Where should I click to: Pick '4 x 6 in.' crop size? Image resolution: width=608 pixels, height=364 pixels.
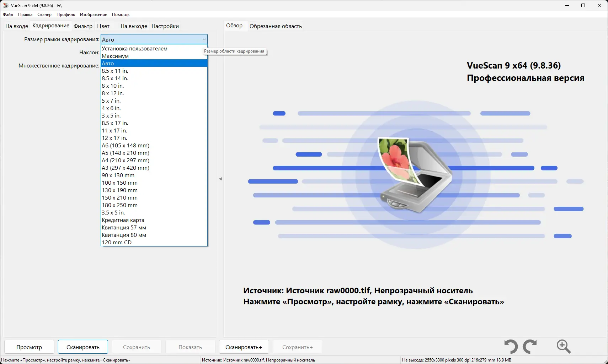tap(154, 108)
